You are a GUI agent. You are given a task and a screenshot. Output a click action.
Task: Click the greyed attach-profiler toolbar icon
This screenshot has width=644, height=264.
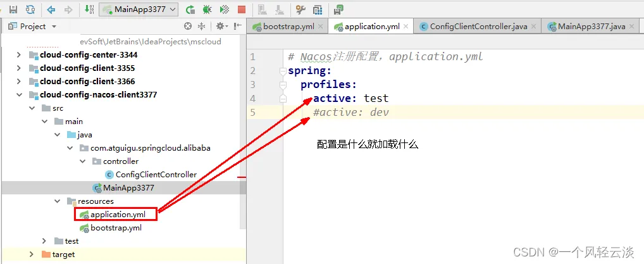click(262, 9)
